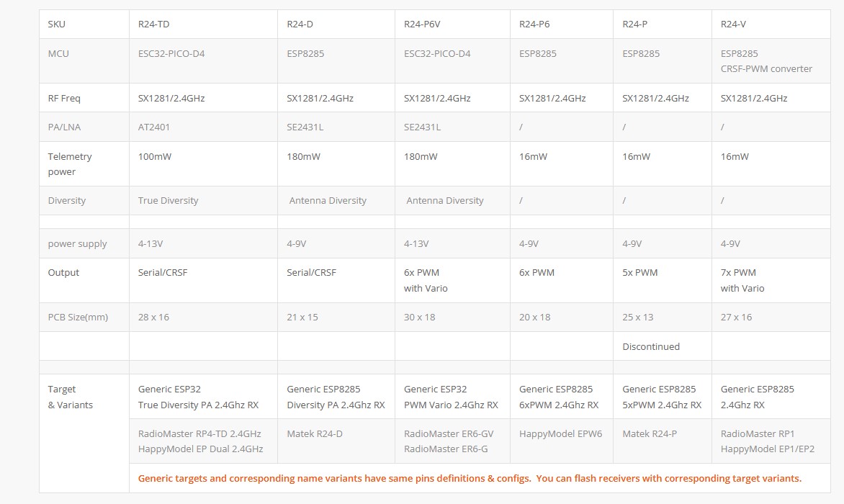This screenshot has height=504, width=844.
Task: Click 4-13V in the R24-TD column
Action: click(x=151, y=243)
